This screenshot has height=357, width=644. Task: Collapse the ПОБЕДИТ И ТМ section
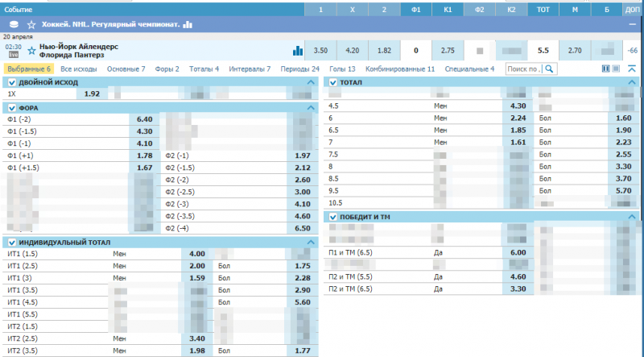pyautogui.click(x=633, y=218)
